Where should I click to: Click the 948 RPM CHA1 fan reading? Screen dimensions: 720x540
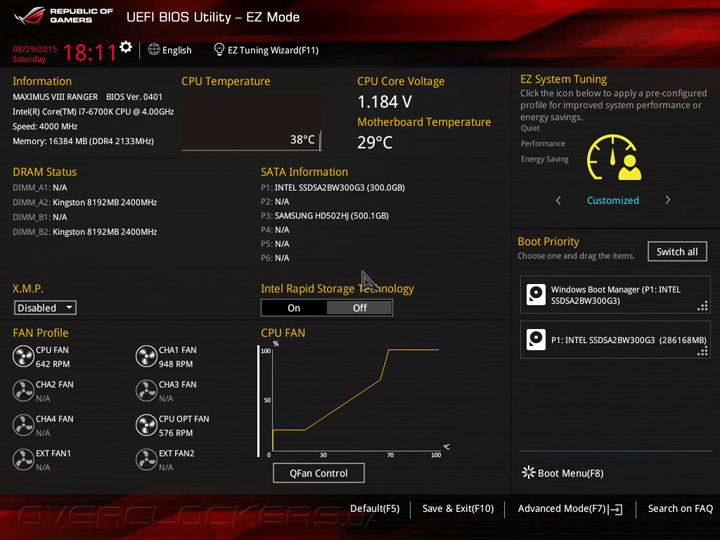(x=176, y=364)
